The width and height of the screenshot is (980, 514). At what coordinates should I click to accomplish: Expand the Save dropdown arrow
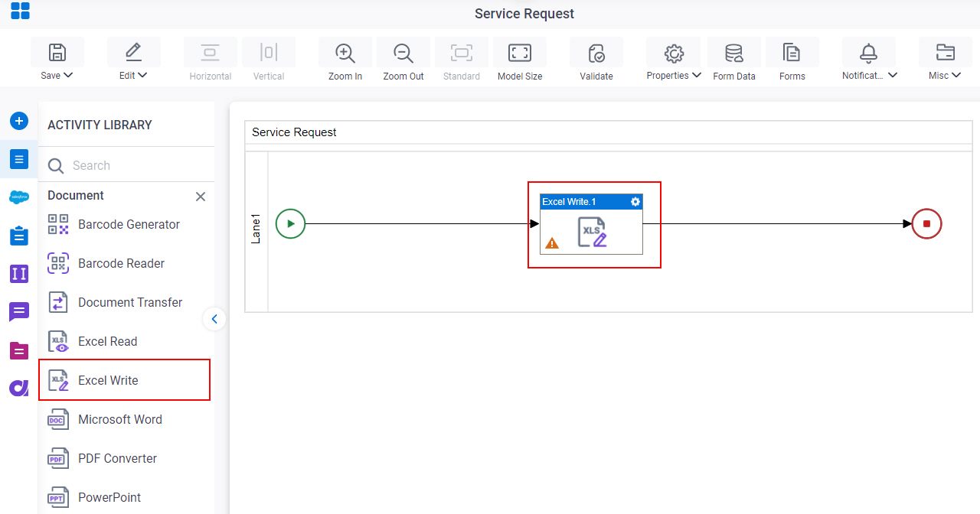68,76
